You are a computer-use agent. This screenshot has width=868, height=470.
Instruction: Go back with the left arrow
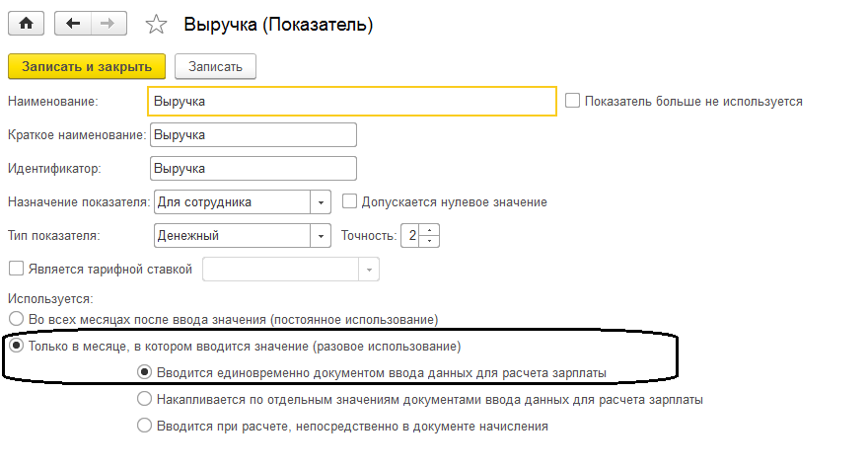click(74, 24)
